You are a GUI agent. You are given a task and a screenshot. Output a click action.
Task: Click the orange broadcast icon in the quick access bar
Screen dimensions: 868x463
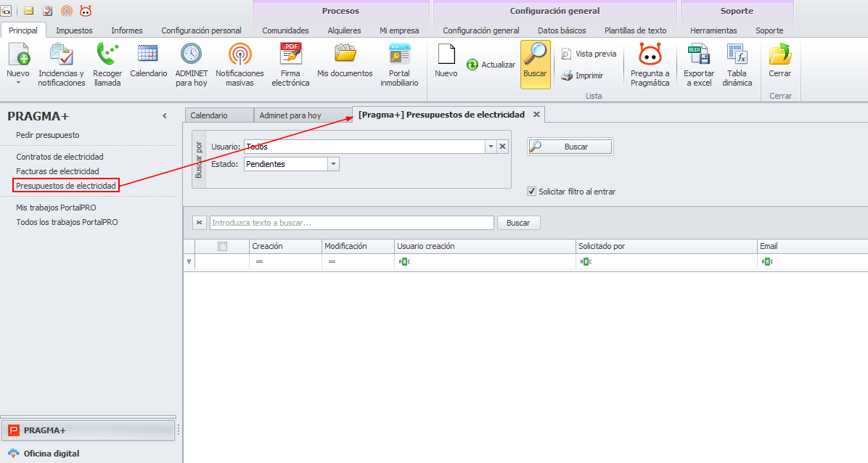pyautogui.click(x=67, y=10)
